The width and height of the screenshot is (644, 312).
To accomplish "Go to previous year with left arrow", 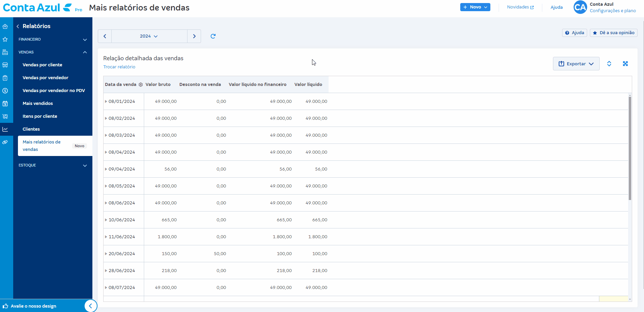I will (x=105, y=36).
